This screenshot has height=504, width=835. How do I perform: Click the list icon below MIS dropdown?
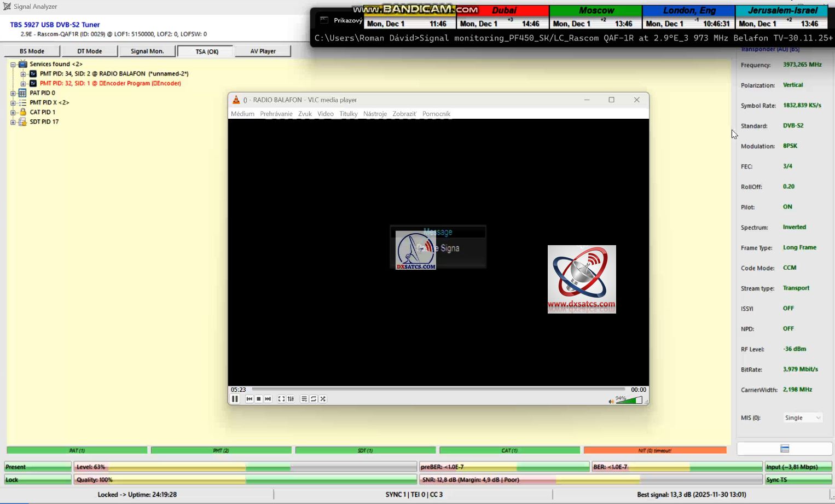[785, 449]
